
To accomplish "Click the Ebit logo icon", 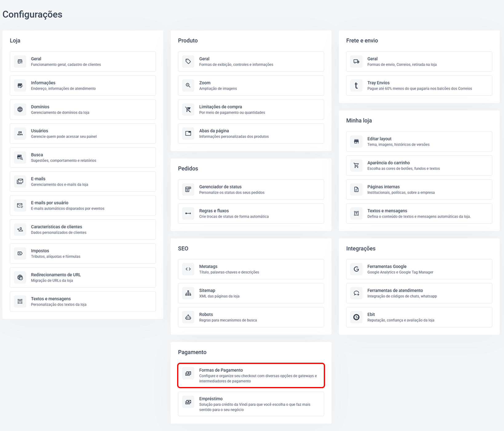I will click(356, 317).
